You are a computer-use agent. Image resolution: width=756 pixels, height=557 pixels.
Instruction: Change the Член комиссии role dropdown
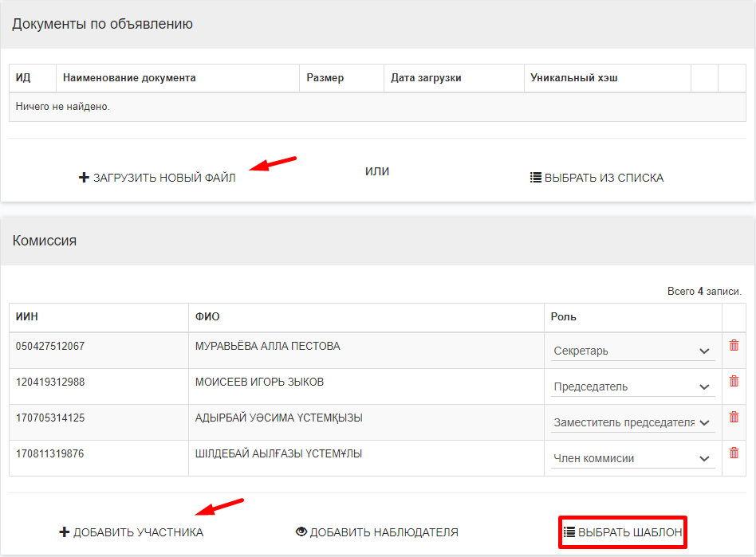tap(632, 458)
